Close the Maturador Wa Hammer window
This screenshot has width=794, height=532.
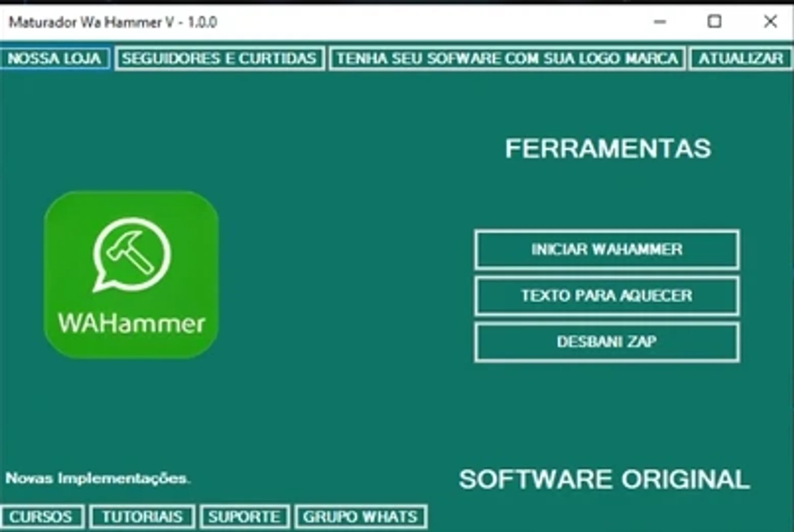[x=771, y=22]
